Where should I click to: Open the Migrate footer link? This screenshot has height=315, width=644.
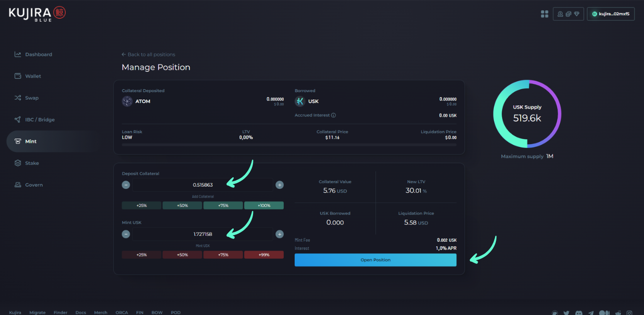tap(38, 312)
